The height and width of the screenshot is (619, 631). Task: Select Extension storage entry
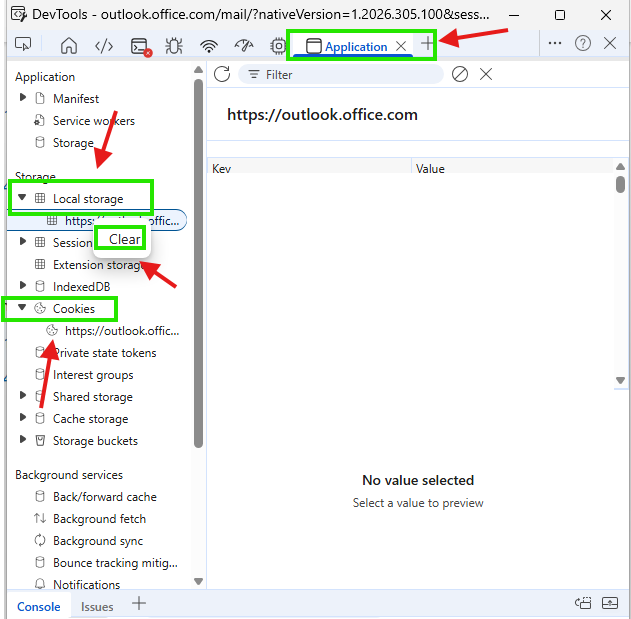click(x=97, y=265)
